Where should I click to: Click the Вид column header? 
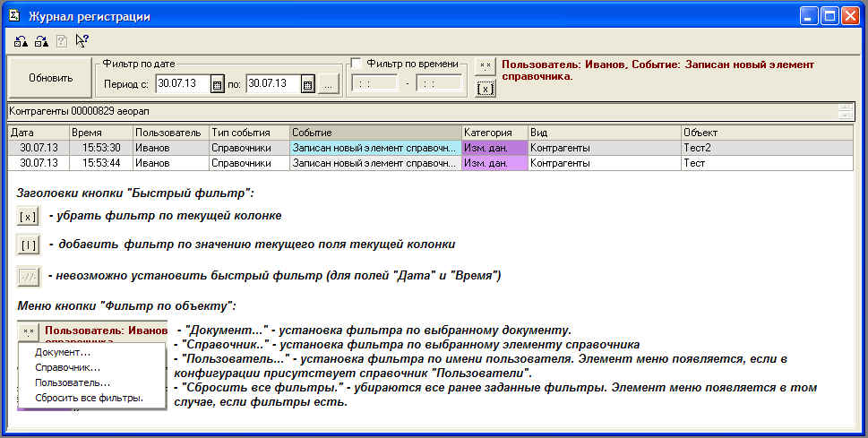point(605,133)
